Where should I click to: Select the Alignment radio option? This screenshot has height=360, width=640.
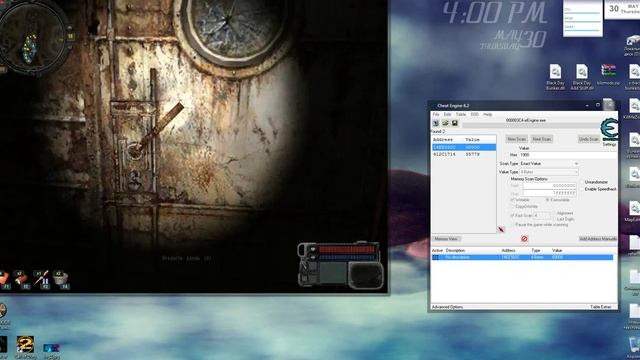point(554,213)
